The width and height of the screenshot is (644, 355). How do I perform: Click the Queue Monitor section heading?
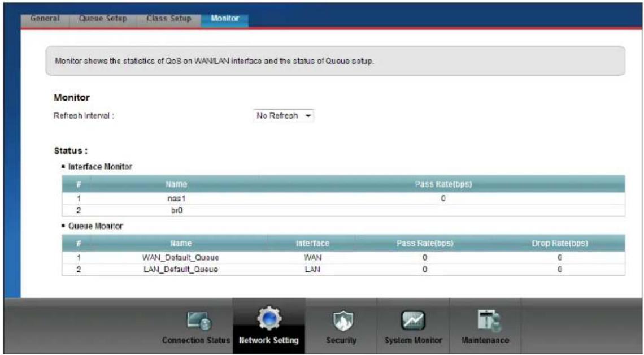tap(95, 226)
